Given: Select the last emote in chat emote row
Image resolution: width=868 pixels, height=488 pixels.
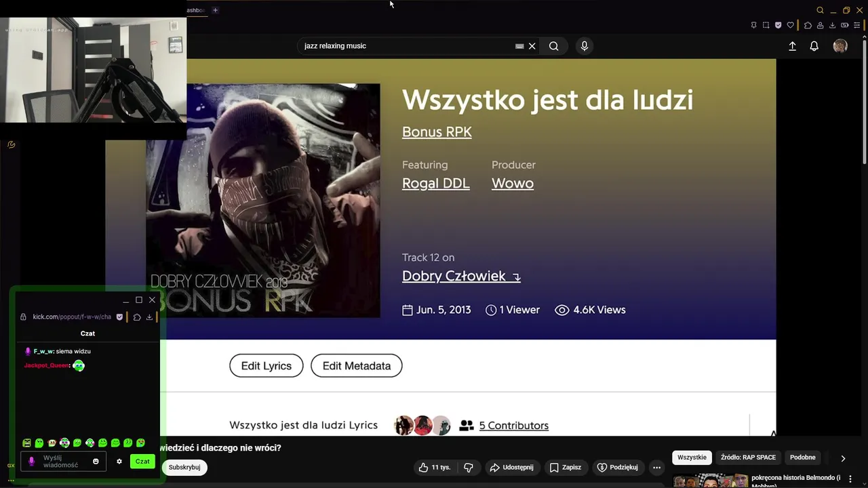Looking at the screenshot, I should click(140, 443).
